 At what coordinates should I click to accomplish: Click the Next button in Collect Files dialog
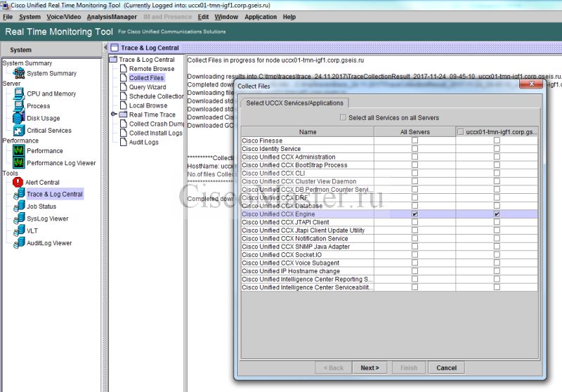[370, 367]
